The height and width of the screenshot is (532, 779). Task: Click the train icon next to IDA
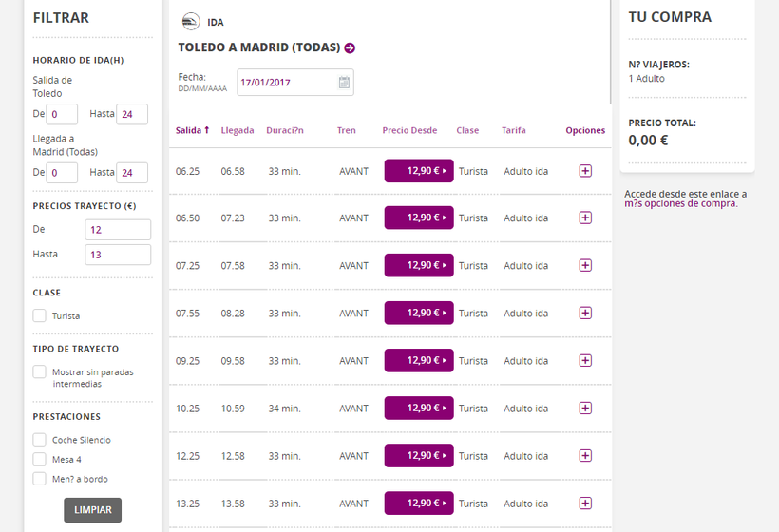(x=191, y=22)
